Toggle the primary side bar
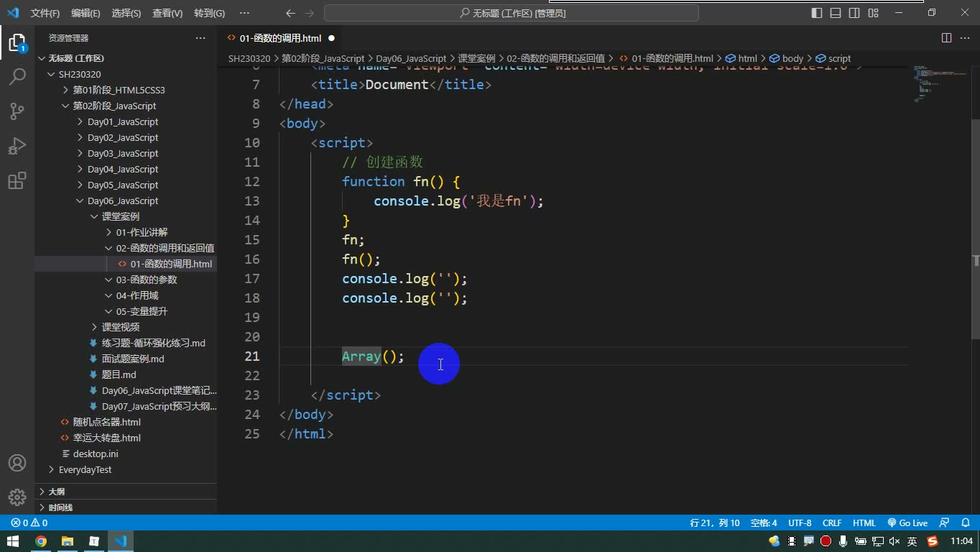 817,13
